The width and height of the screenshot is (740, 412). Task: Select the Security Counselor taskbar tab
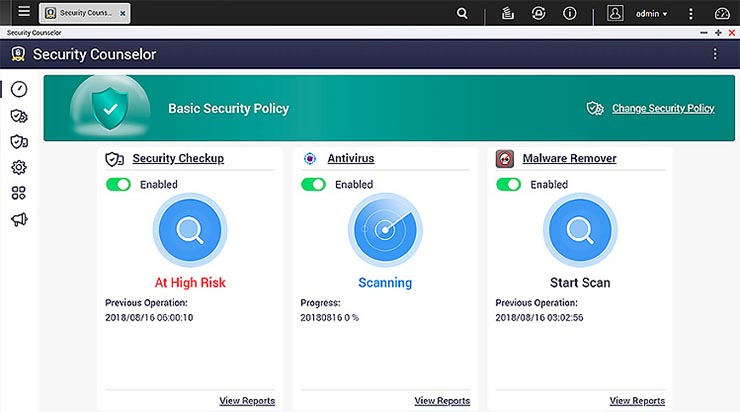click(80, 14)
